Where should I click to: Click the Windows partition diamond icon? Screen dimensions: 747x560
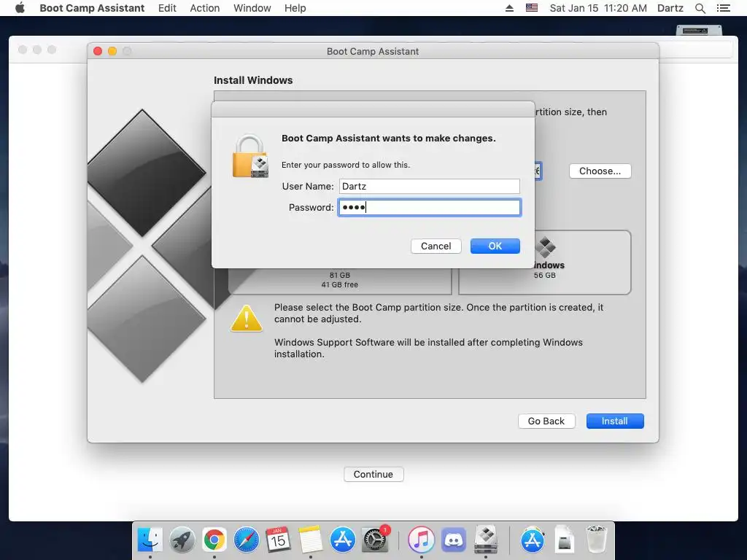(546, 247)
